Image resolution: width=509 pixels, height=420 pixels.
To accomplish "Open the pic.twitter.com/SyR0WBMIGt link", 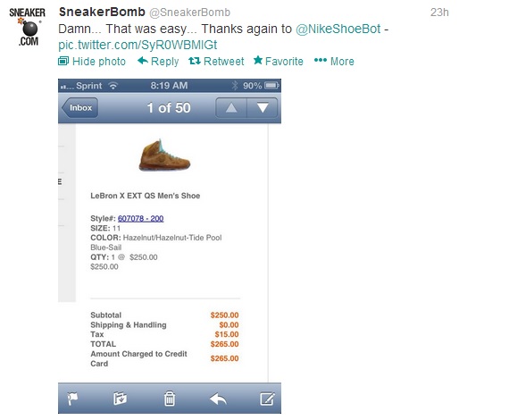I will point(138,45).
